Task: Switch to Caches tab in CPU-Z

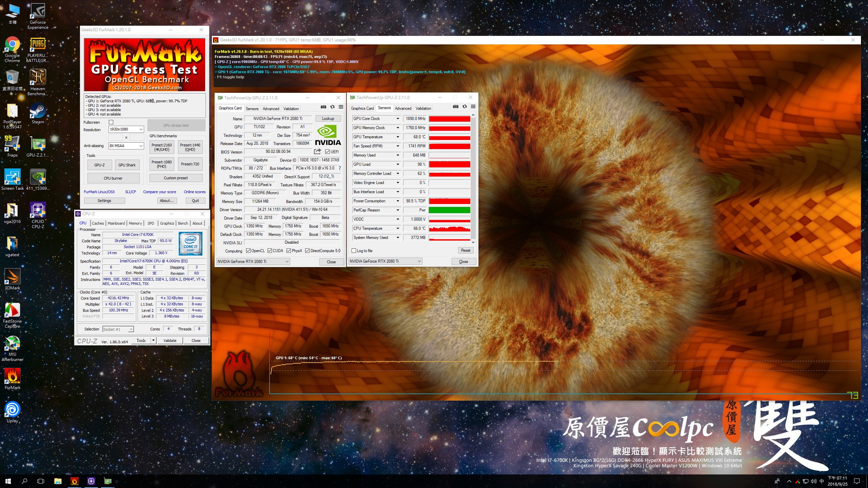Action: tap(98, 223)
